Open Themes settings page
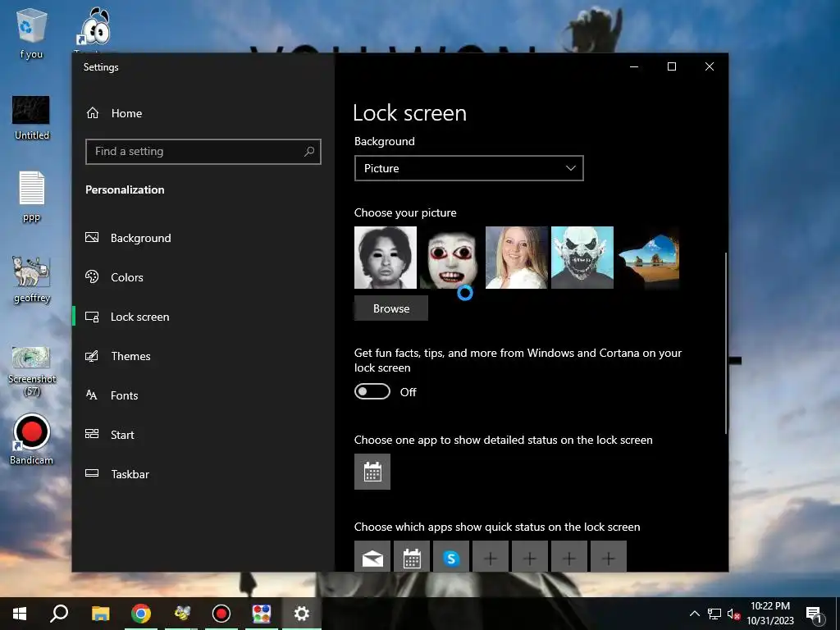 pos(118,356)
